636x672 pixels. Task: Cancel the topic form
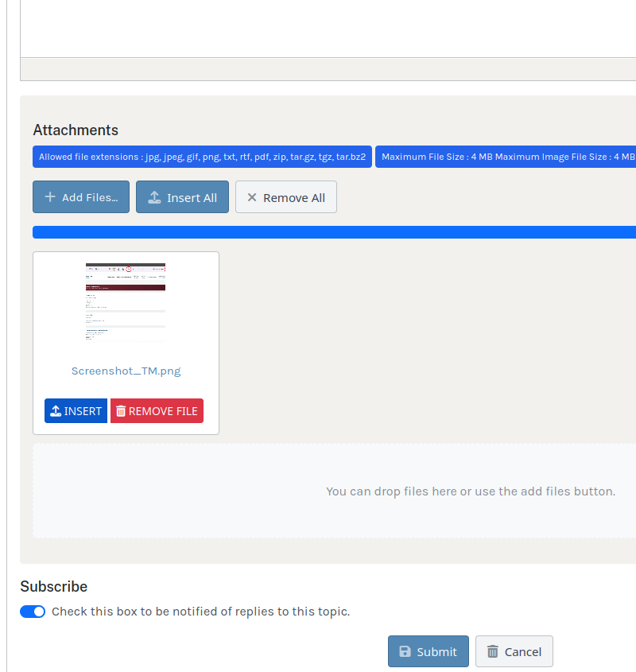[x=514, y=651]
